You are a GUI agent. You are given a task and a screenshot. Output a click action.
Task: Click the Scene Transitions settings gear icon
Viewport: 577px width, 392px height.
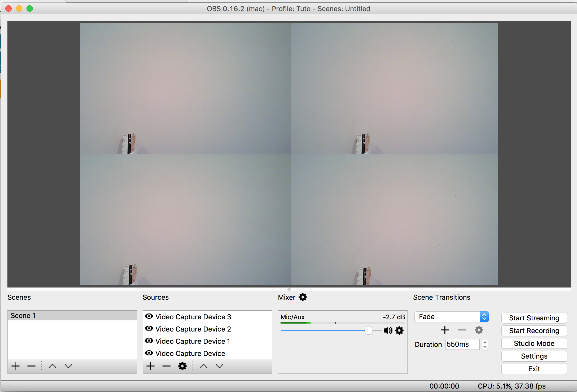(x=479, y=330)
